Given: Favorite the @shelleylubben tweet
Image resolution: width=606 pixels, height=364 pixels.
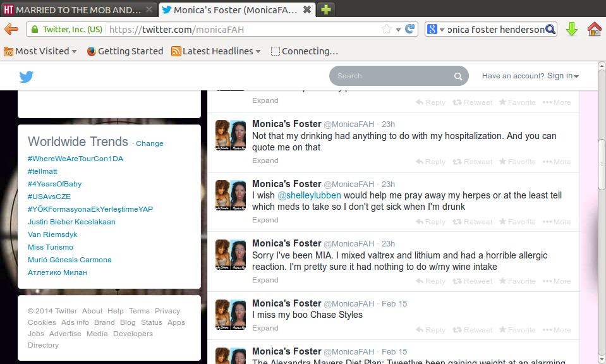Looking at the screenshot, I should click(x=517, y=222).
